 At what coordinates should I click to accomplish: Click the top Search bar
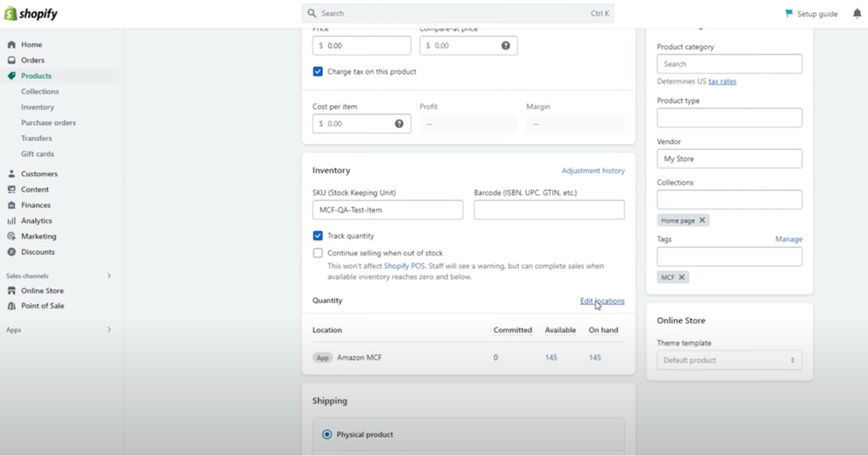[x=458, y=12]
